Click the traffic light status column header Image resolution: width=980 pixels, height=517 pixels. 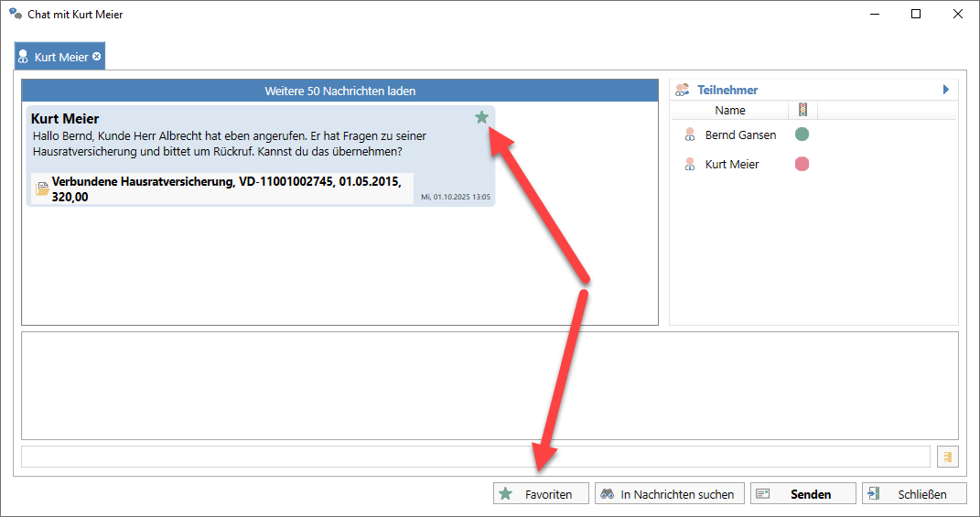(802, 111)
